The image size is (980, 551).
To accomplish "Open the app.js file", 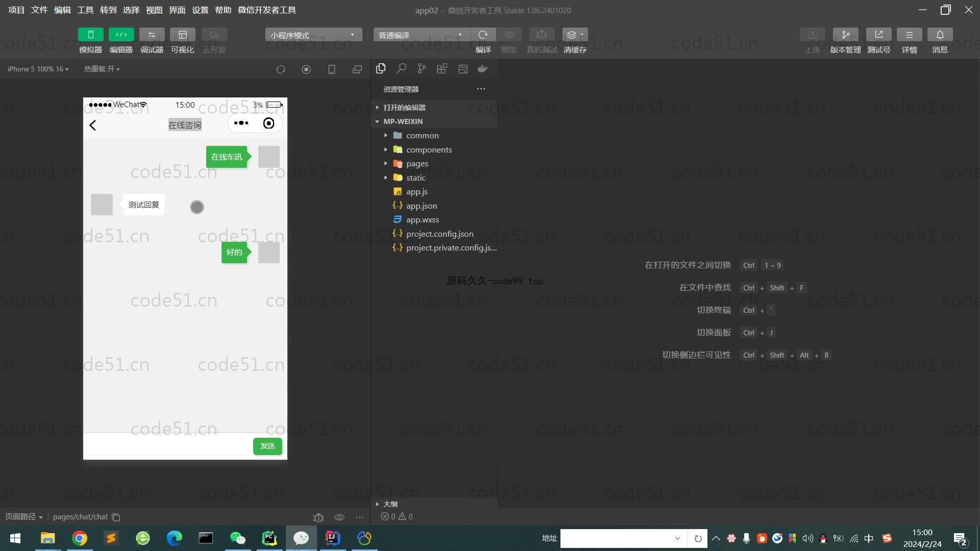I will pyautogui.click(x=434, y=191).
